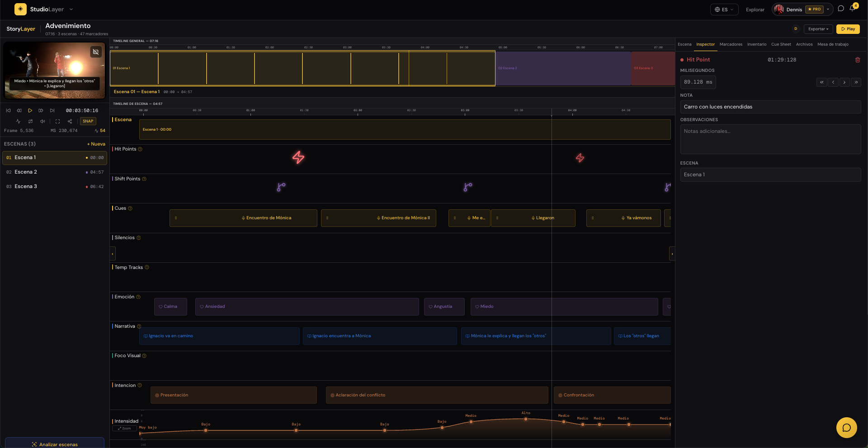Open help icon beside Temp Tracks
868x448 pixels.
147,268
